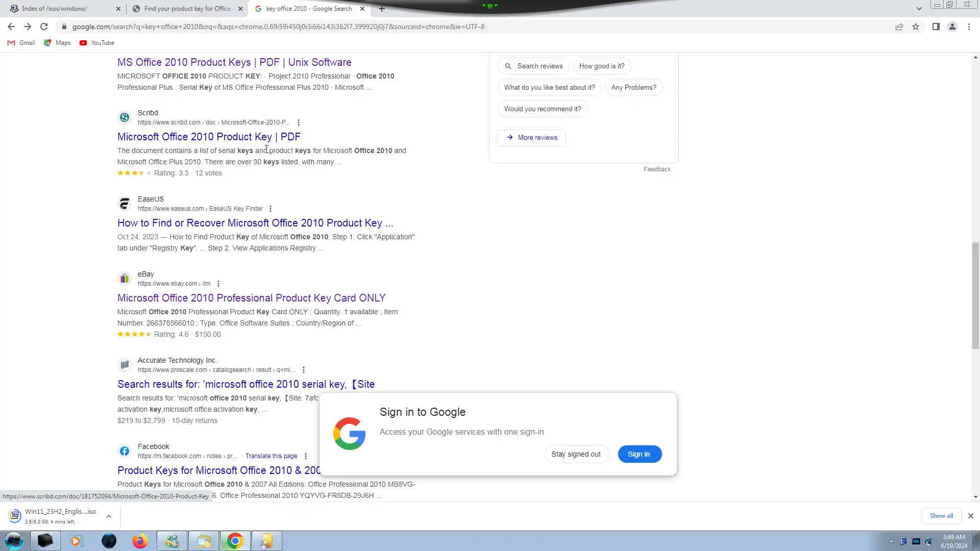The height and width of the screenshot is (551, 980).
Task: Expand the Win11 download item options
Action: [x=109, y=516]
